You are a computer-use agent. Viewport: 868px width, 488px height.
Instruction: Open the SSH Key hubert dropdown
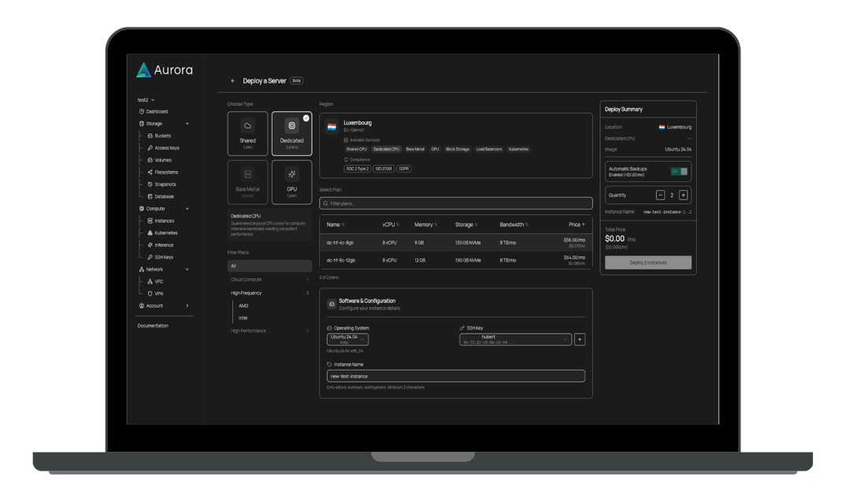coord(515,340)
